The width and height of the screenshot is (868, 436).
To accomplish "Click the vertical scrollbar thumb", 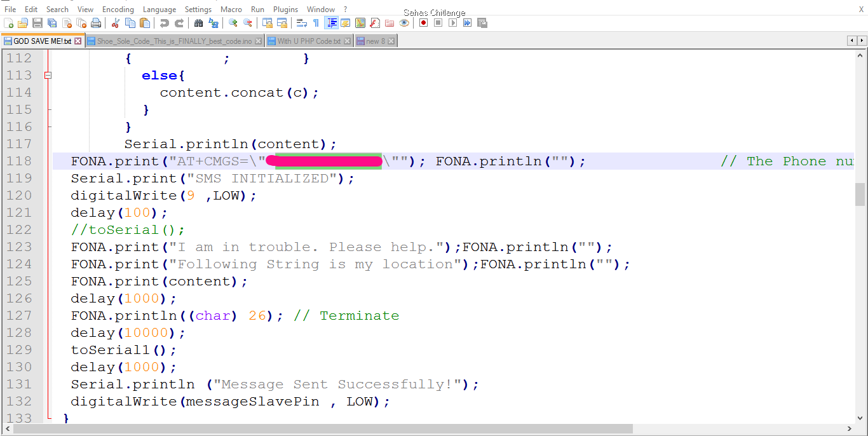I will coord(860,194).
